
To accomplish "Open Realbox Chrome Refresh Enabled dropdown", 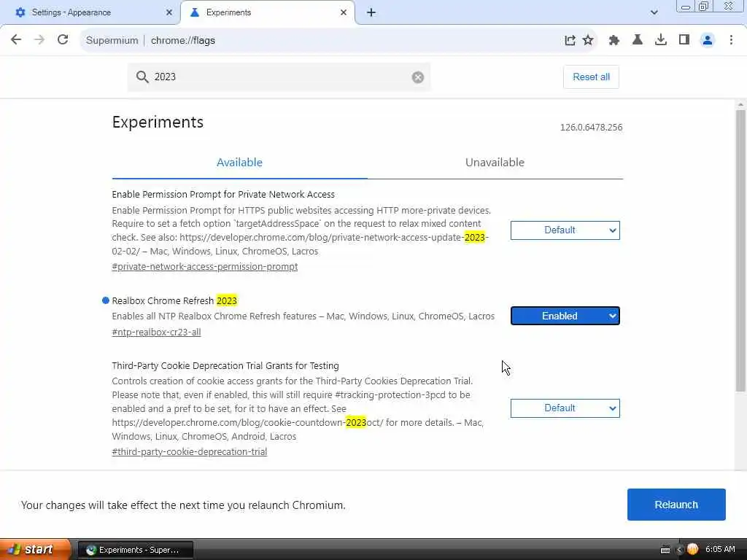I will tap(565, 316).
